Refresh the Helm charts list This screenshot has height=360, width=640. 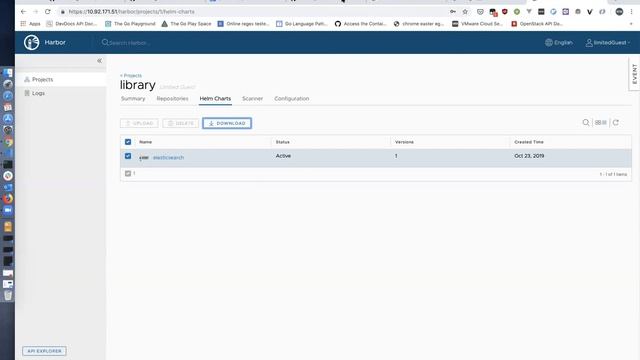pyautogui.click(x=616, y=122)
